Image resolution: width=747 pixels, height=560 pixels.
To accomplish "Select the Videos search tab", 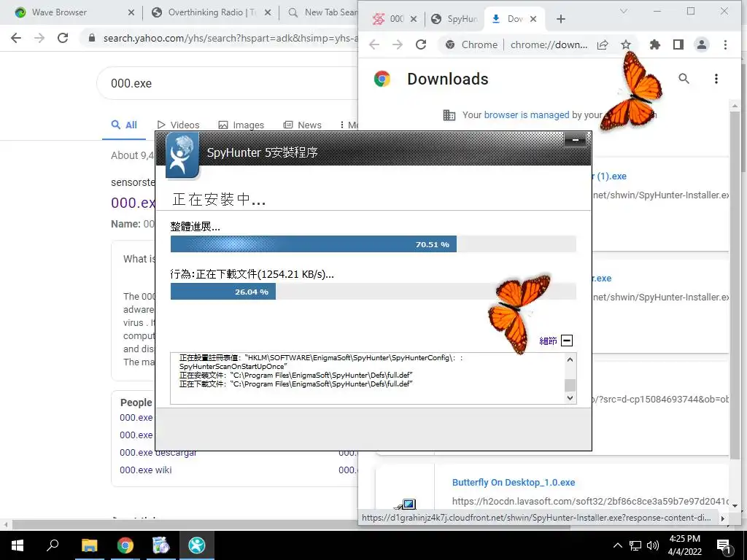I will click(x=179, y=125).
